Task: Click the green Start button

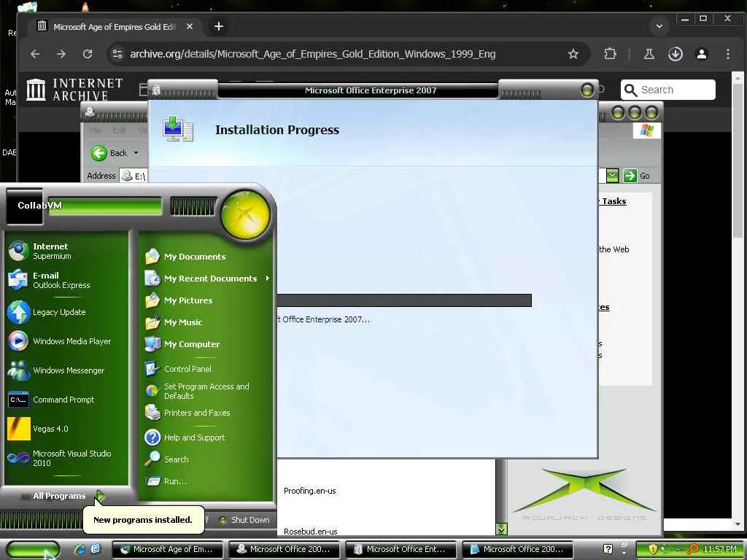Action: click(32, 550)
